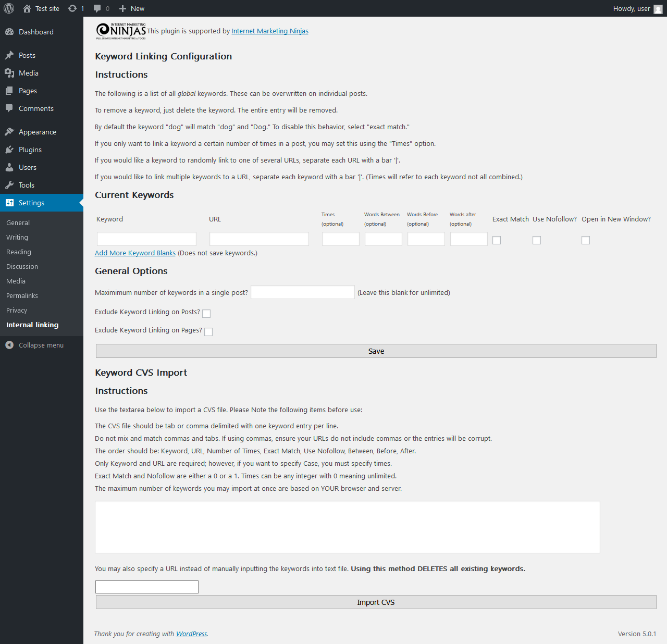Click the Save button
This screenshot has width=667, height=644.
(376, 351)
